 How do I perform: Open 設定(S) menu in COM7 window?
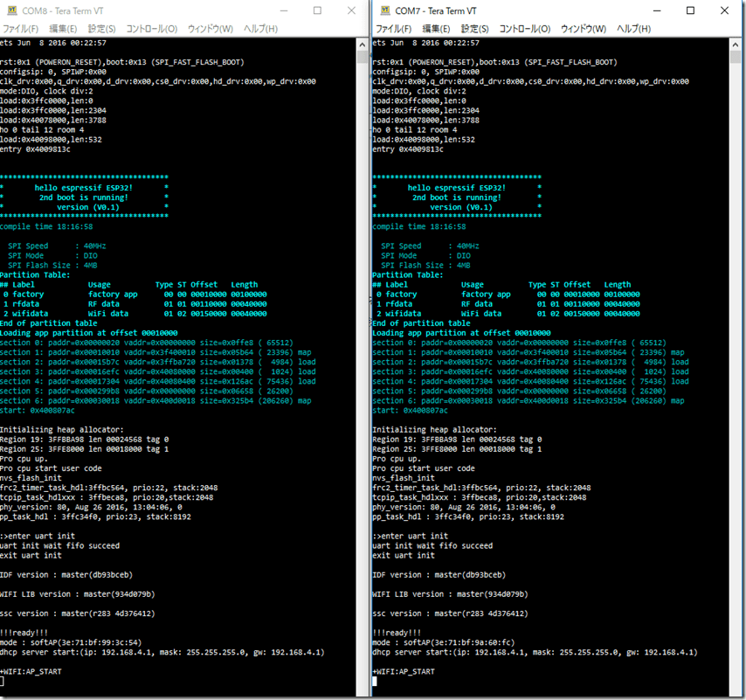[475, 29]
